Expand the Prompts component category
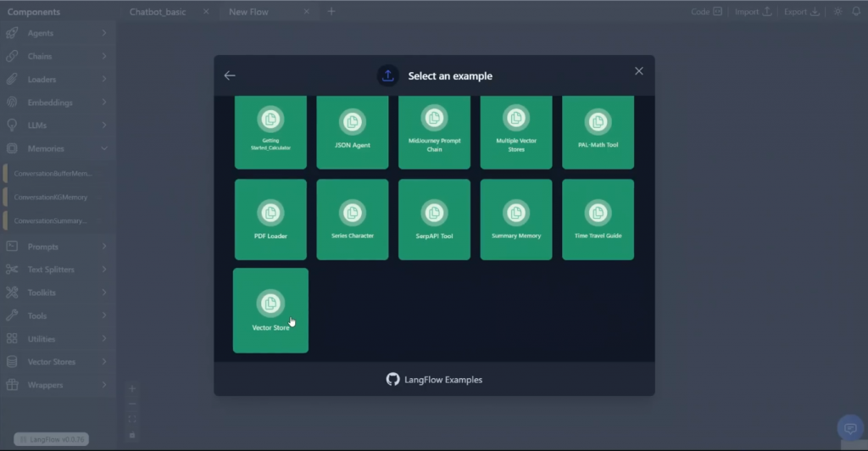 [58, 246]
